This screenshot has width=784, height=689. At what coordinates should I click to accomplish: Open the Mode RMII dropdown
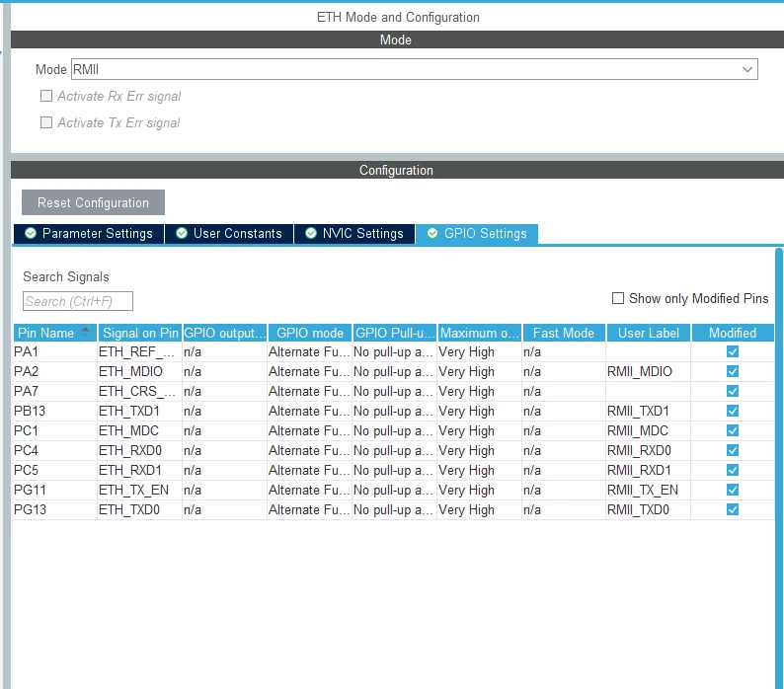coord(414,69)
